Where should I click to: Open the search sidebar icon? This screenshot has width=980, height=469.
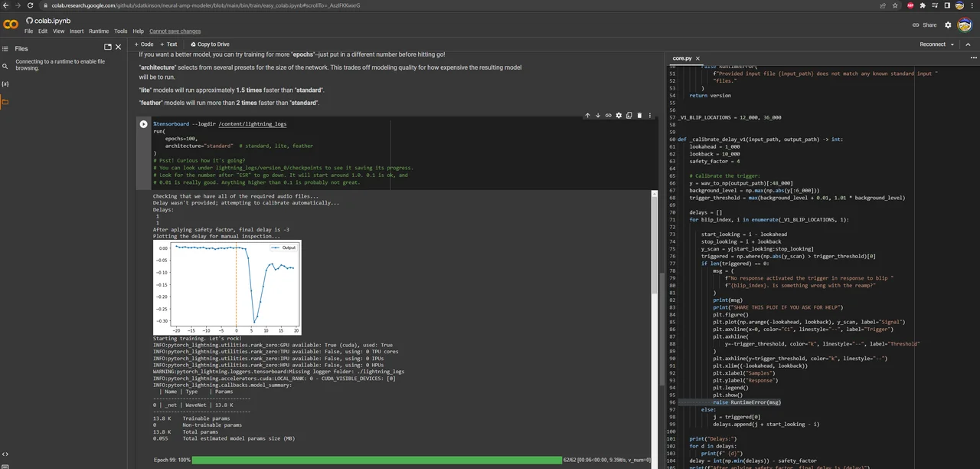click(x=5, y=67)
